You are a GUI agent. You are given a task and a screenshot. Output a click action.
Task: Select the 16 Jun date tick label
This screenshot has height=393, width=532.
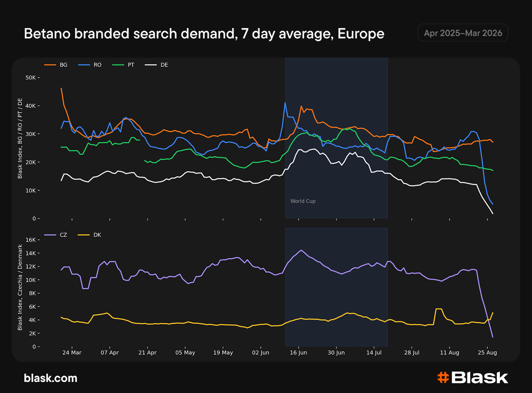(x=299, y=353)
